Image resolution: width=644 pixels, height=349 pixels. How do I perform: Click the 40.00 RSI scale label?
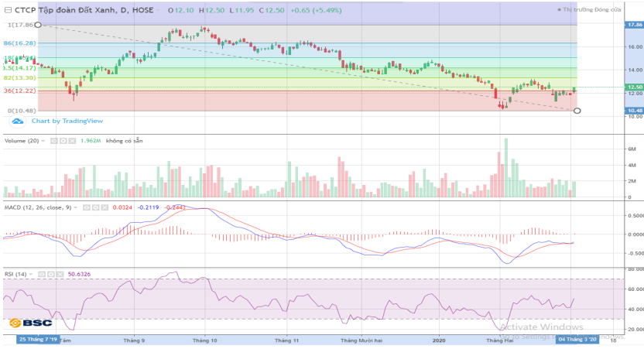point(635,310)
